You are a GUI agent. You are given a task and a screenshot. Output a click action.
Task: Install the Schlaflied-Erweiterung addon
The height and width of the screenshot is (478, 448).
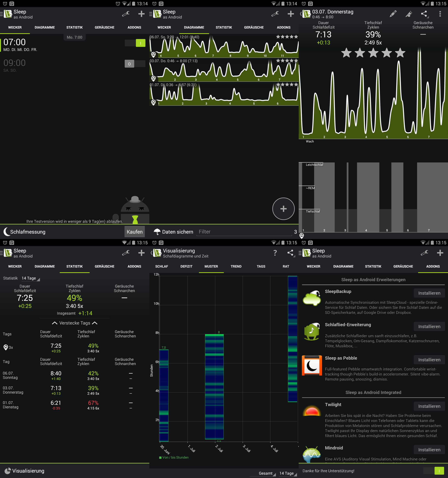429,327
